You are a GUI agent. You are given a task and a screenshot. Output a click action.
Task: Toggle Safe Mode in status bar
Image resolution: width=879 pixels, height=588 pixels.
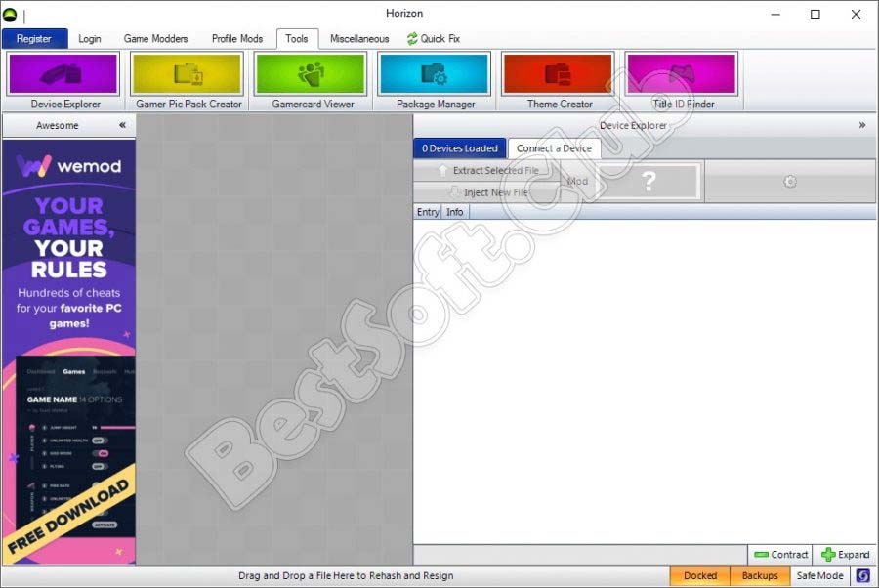[819, 575]
